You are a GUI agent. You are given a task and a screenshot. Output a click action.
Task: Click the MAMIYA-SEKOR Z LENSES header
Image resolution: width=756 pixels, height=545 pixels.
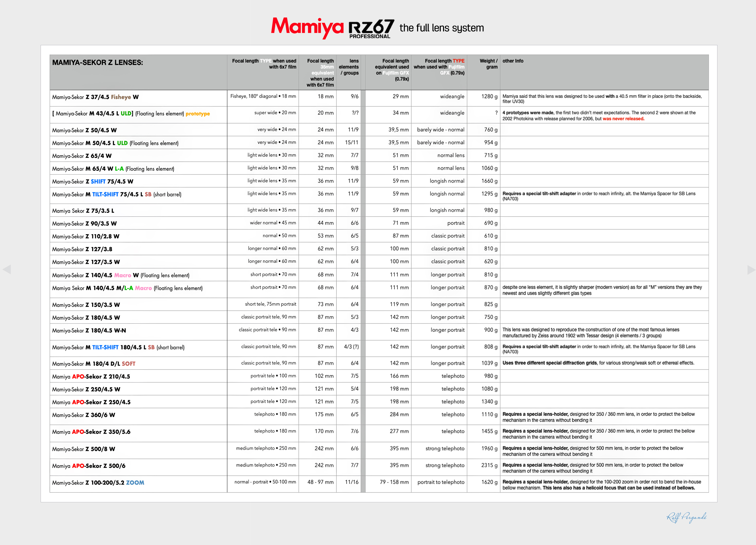point(98,63)
